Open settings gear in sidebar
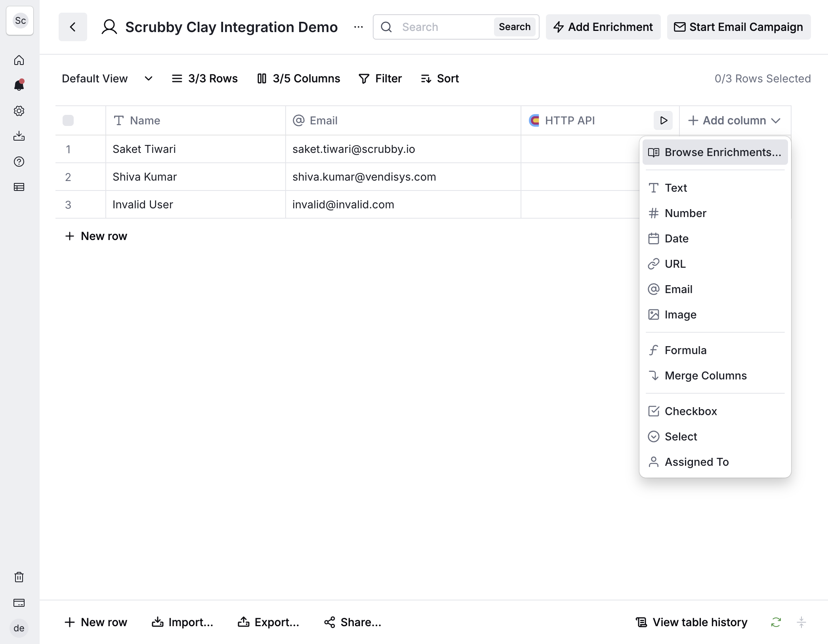828x644 pixels. 19,111
